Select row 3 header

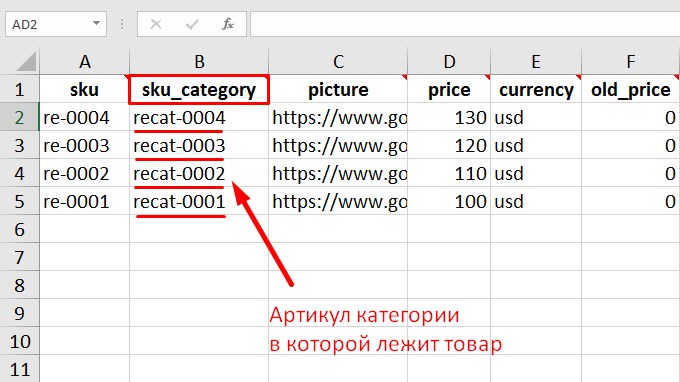[20, 145]
